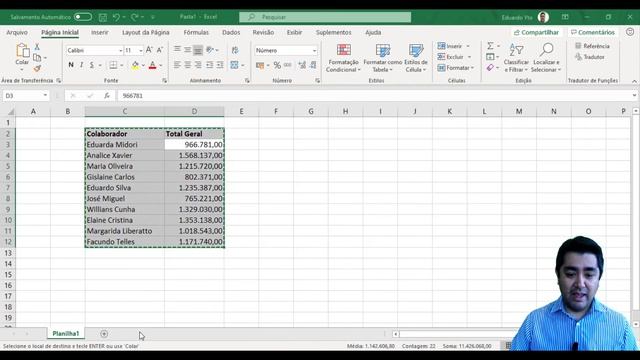Image resolution: width=640 pixels, height=360 pixels.
Task: Click the Compartilhar button
Action: [536, 32]
